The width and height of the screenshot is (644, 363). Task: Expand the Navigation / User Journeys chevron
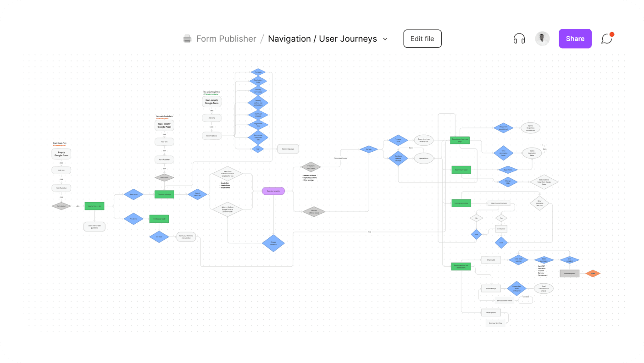click(x=385, y=39)
